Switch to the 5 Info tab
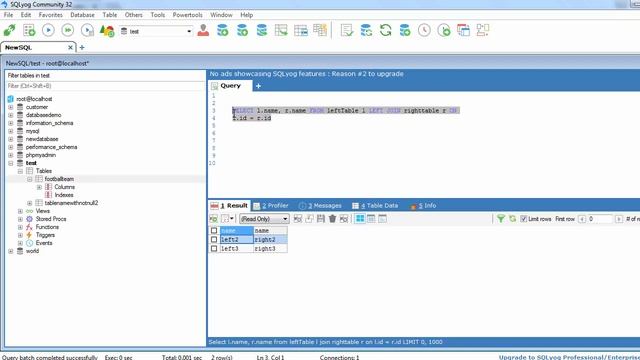640x360 pixels. (x=424, y=206)
